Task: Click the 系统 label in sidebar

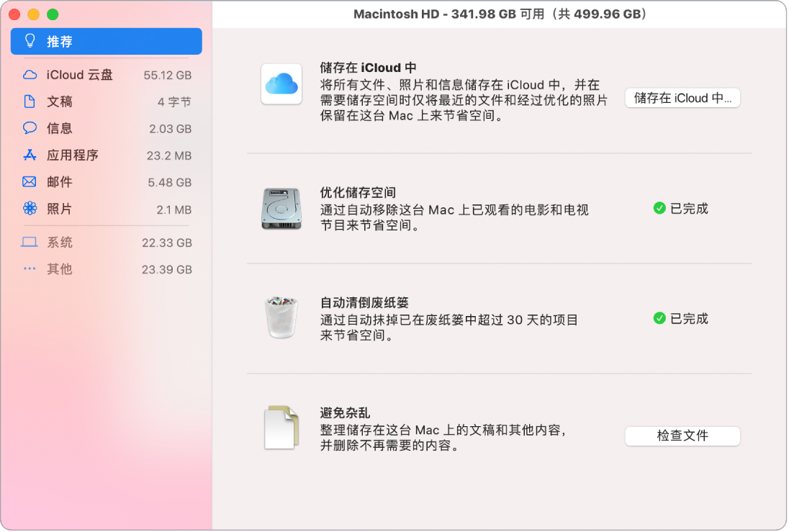Action: pos(59,243)
